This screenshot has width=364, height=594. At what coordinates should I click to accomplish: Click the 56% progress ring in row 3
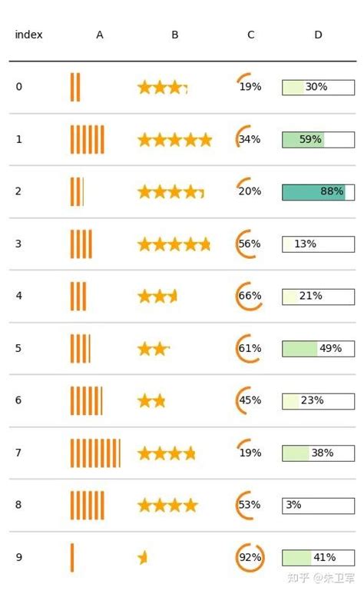pyautogui.click(x=248, y=244)
